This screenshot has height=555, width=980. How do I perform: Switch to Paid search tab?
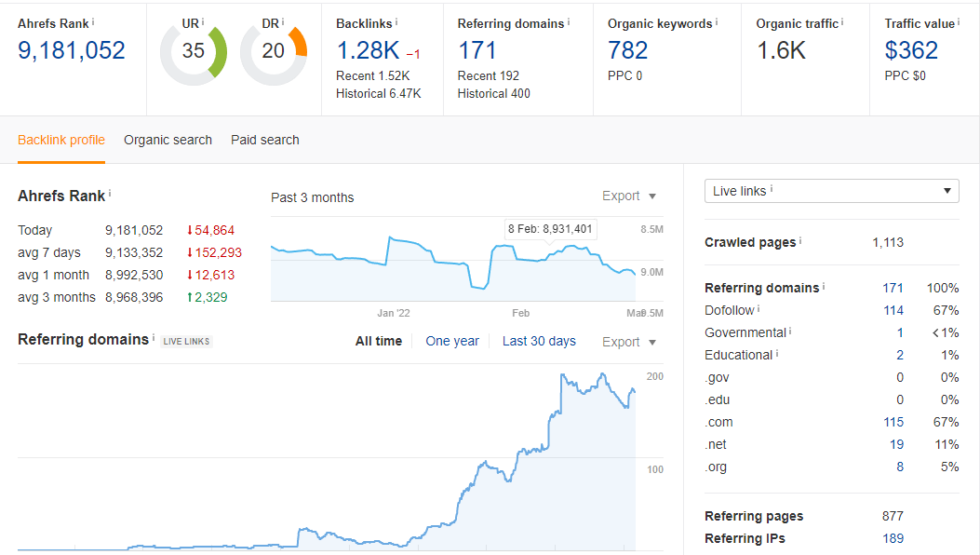[x=265, y=141]
